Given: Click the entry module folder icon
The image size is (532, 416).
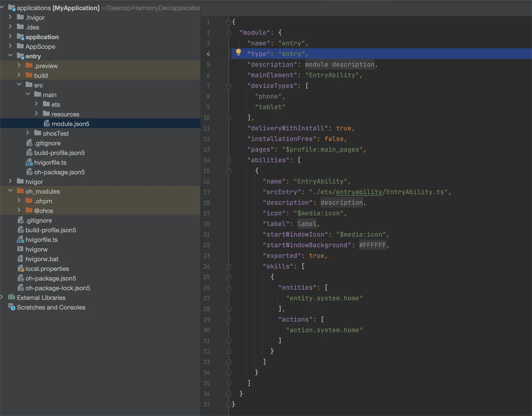Looking at the screenshot, I should pyautogui.click(x=20, y=56).
